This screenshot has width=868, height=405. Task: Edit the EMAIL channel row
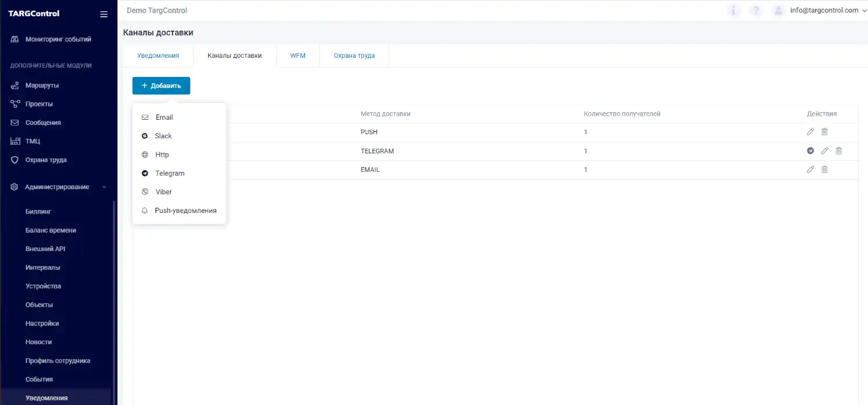810,170
